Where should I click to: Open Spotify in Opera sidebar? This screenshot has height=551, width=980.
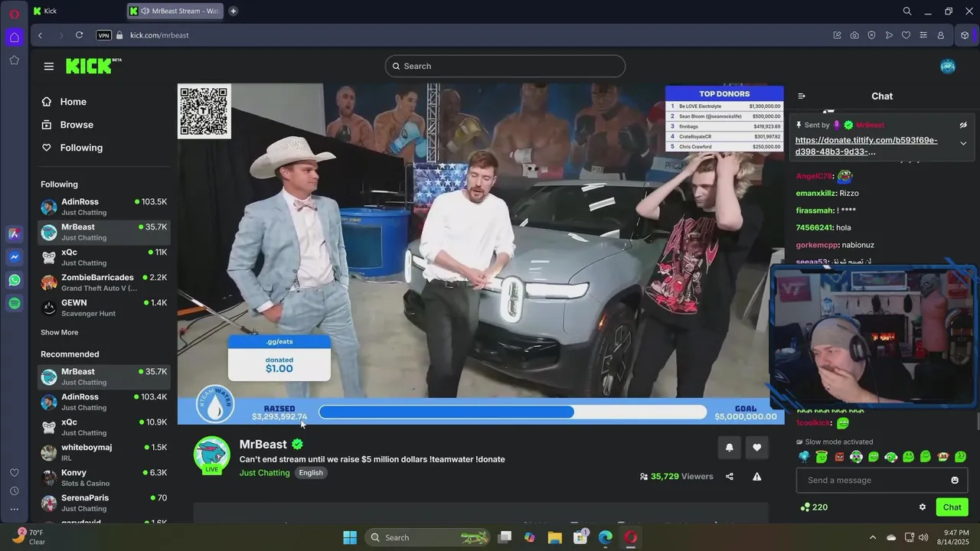click(15, 304)
